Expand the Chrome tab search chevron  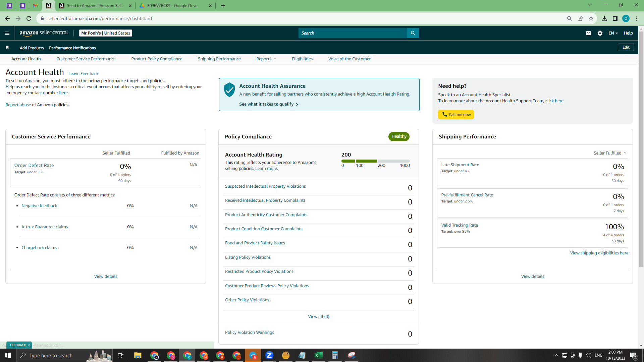tap(590, 5)
